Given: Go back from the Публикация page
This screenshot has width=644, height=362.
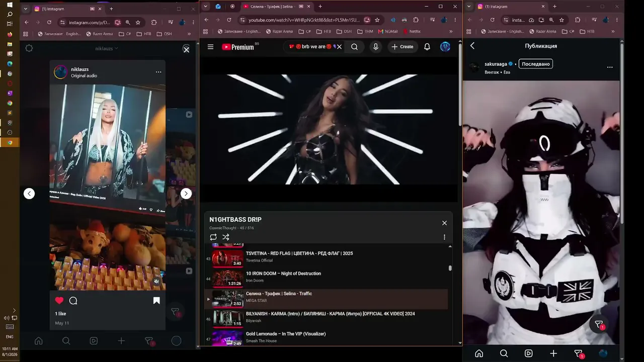Looking at the screenshot, I should (472, 46).
